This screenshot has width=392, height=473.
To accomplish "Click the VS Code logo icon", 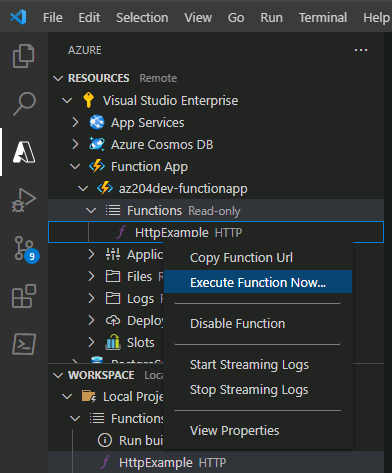I will pyautogui.click(x=18, y=17).
